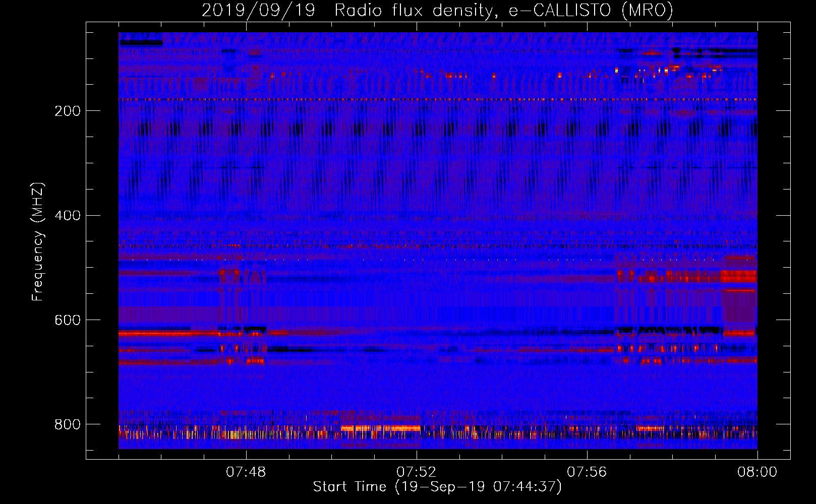Click the "Start Time (19-Sep-19 07:44:37)" x-axis label
Viewport: 816px width, 504px height.
pos(437,487)
